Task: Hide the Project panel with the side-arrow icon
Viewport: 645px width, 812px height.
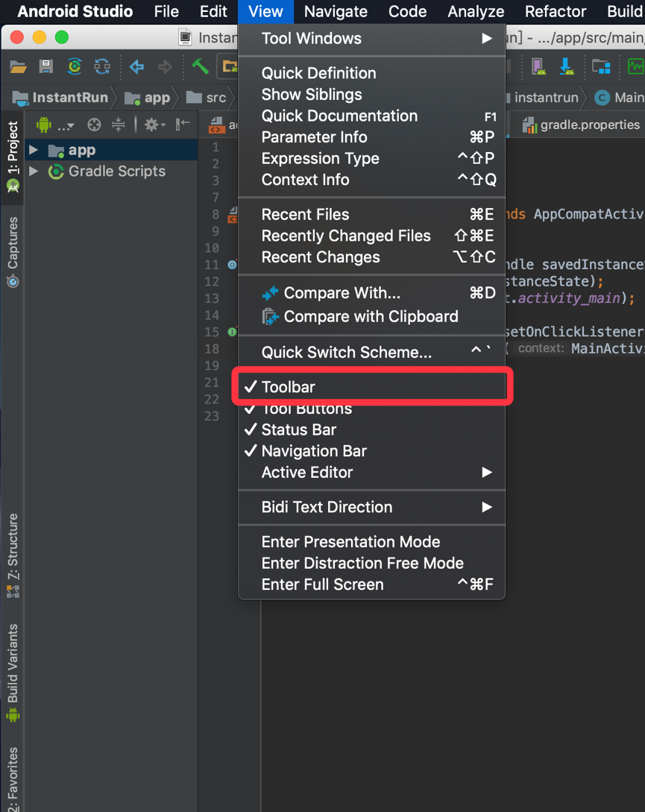Action: (183, 125)
